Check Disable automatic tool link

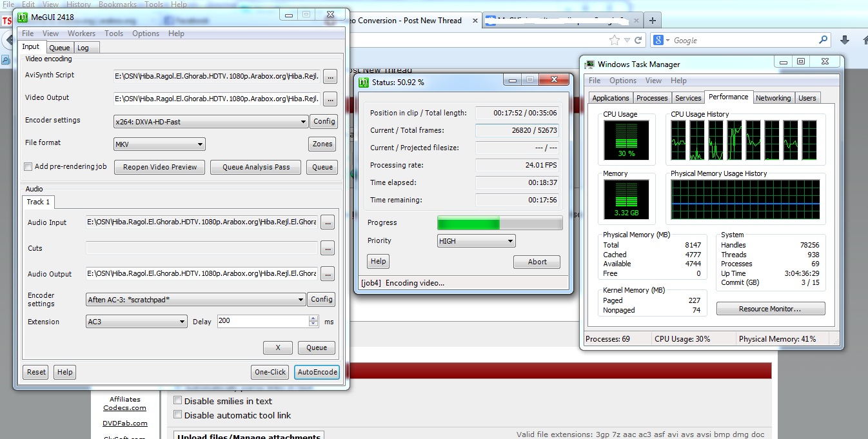tap(178, 415)
